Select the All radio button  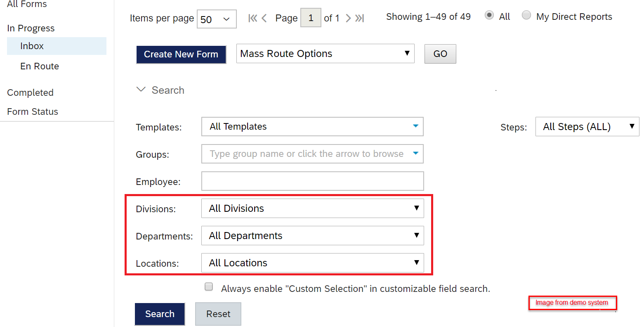[489, 15]
